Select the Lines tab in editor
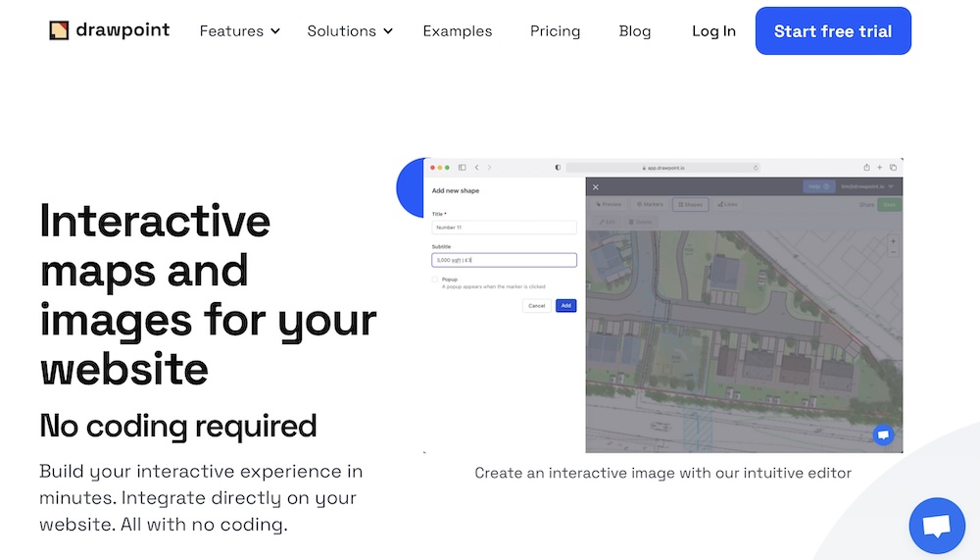980x560 pixels. tap(727, 204)
